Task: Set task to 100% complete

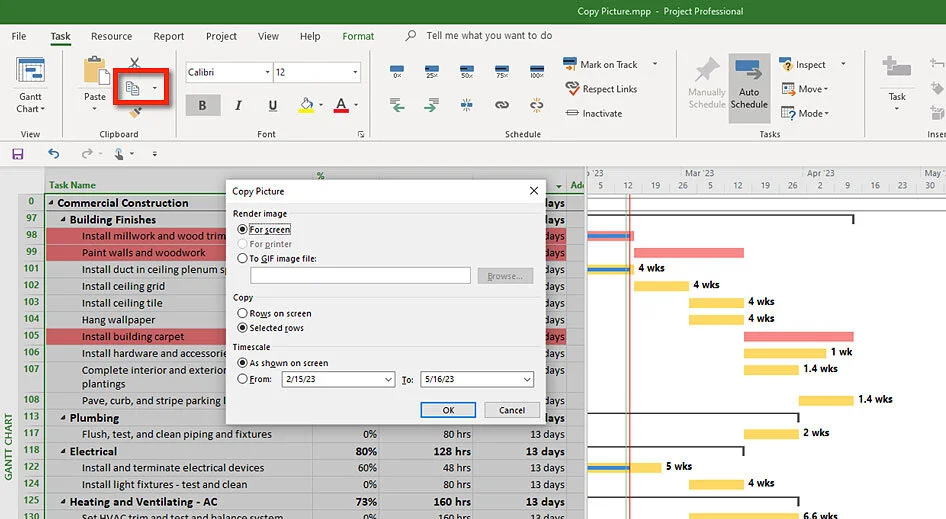Action: [537, 71]
